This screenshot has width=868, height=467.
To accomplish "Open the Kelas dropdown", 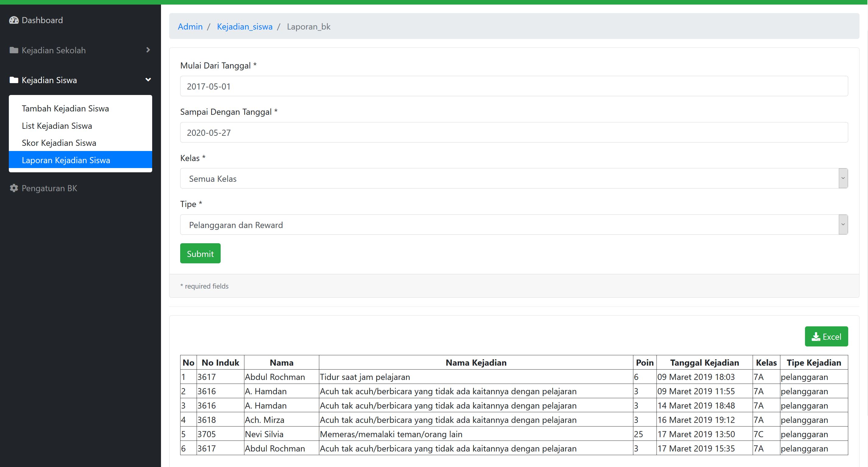I will pyautogui.click(x=514, y=178).
